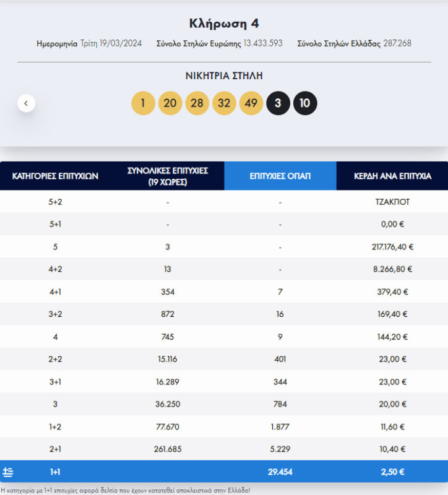Click the yellow ball number 28
The image size is (448, 495).
point(197,103)
